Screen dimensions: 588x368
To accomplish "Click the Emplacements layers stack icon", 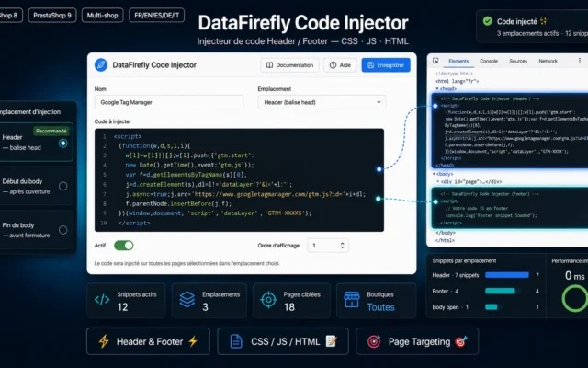I will click(187, 300).
